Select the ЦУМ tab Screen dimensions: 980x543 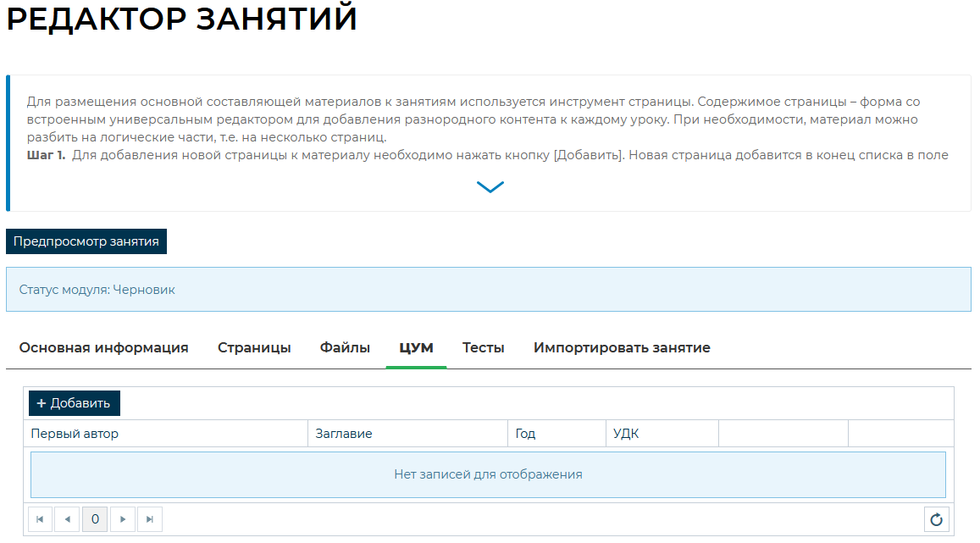point(416,348)
